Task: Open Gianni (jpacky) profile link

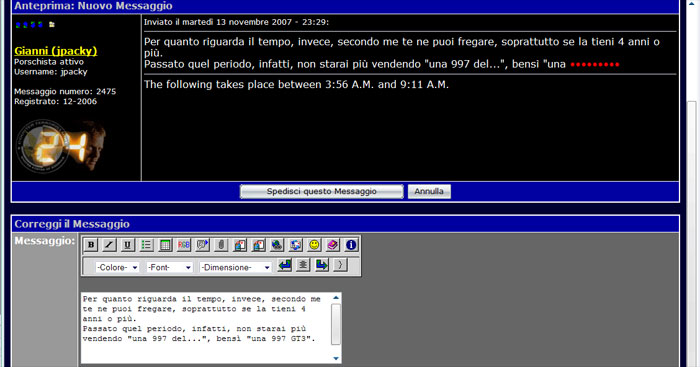Action: pos(56,51)
